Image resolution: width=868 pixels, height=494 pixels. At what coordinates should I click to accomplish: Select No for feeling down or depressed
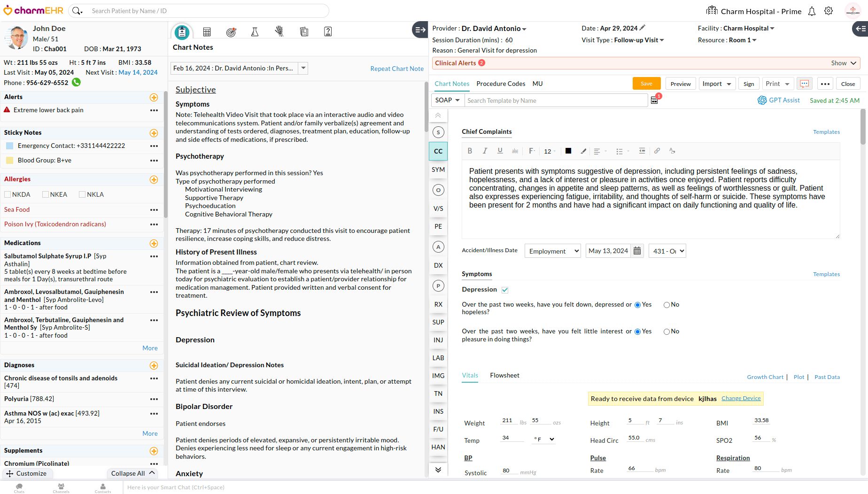click(666, 305)
